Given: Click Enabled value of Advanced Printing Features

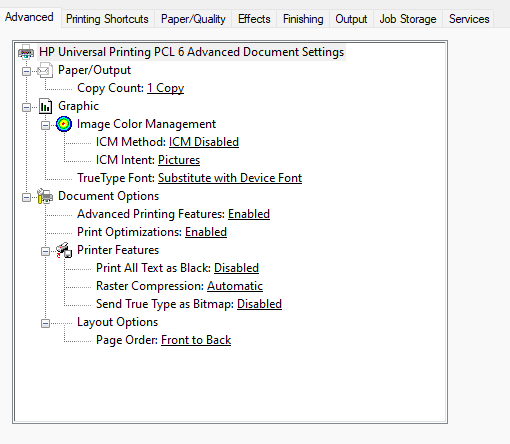Looking at the screenshot, I should point(249,214).
